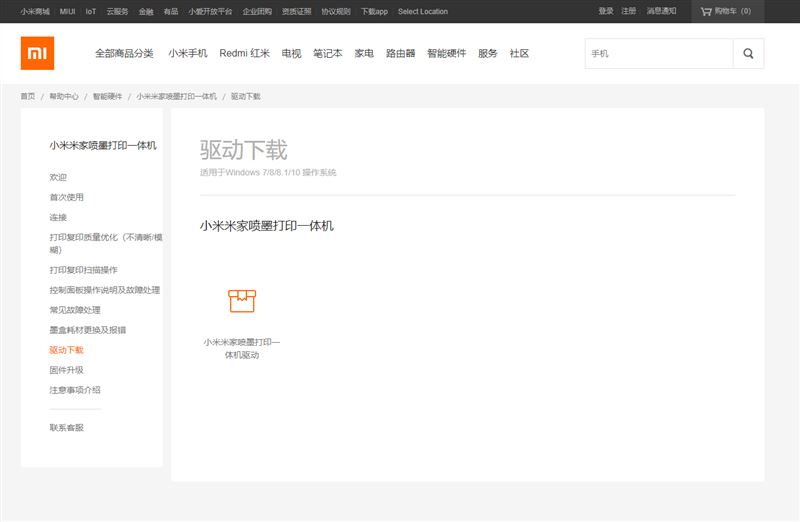Go to 帮助中心 breadcrumb
This screenshot has width=800, height=522.
pos(64,96)
